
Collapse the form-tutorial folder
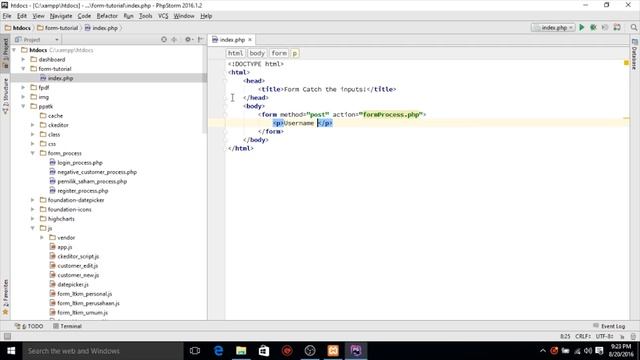23,69
